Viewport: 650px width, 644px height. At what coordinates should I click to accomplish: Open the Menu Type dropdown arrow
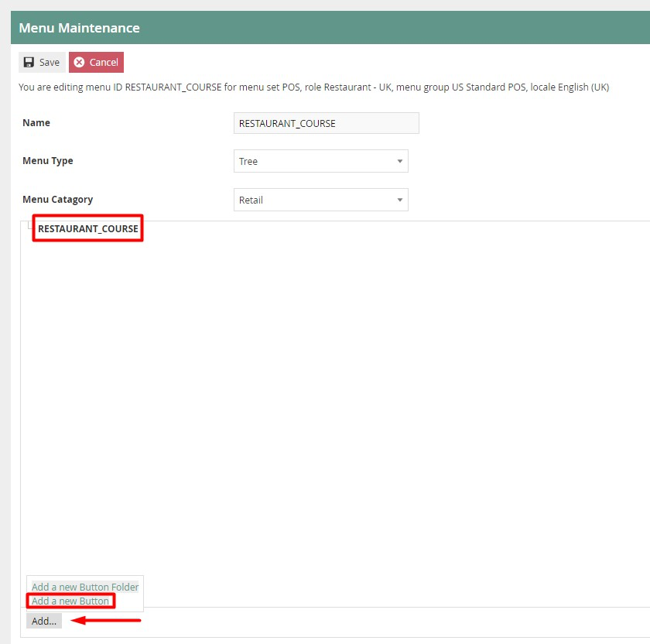[401, 161]
